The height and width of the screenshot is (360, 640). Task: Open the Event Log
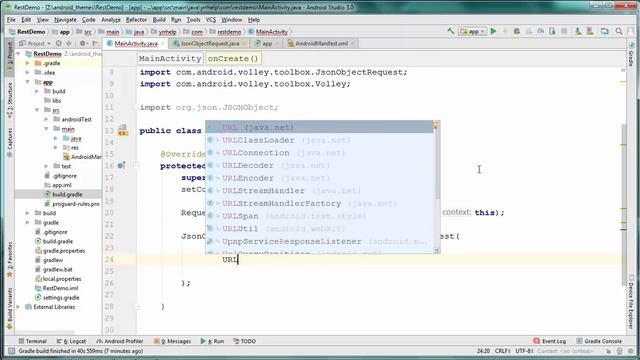[549, 341]
